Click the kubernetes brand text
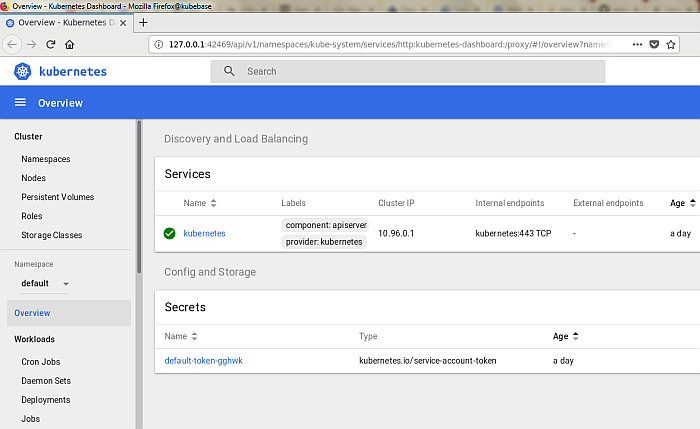This screenshot has height=429, width=700. 73,71
